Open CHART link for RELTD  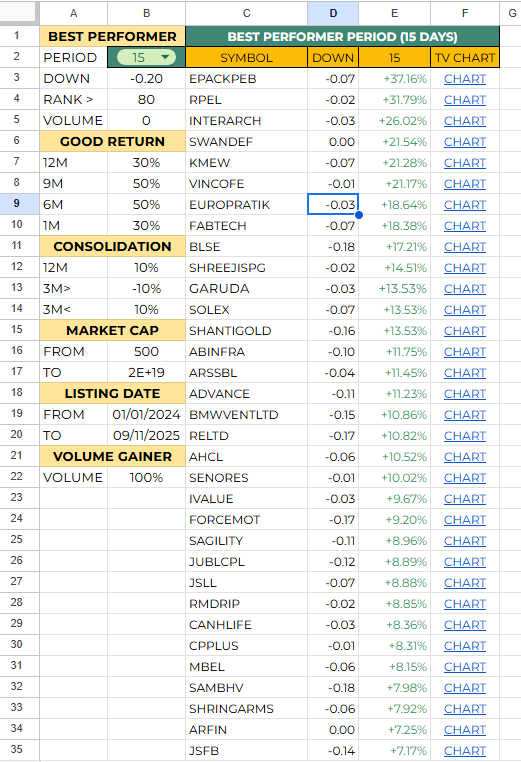tap(465, 436)
